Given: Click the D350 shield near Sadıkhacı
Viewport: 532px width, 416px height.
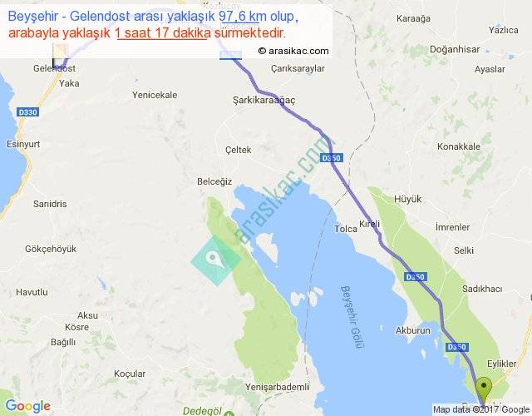Looking at the screenshot, I should tap(416, 277).
